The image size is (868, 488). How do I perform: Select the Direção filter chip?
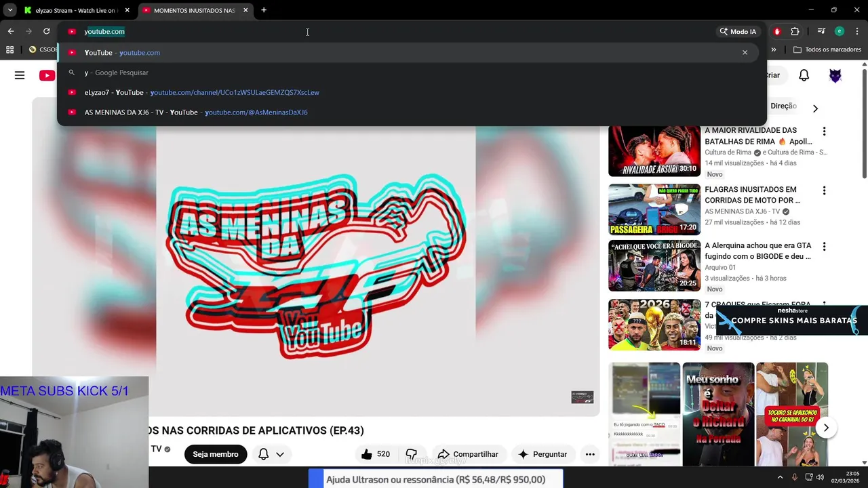pyautogui.click(x=783, y=106)
